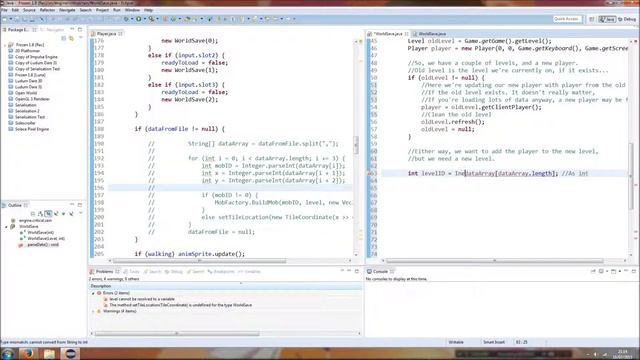Select the modified *WorldSave.java editor tab
640x360 pixels.
[x=388, y=34]
